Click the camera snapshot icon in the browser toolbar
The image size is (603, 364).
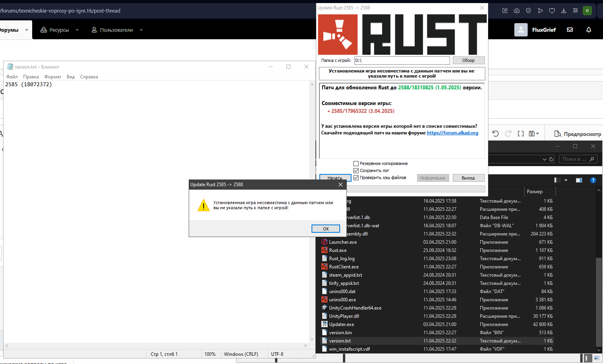click(517, 11)
